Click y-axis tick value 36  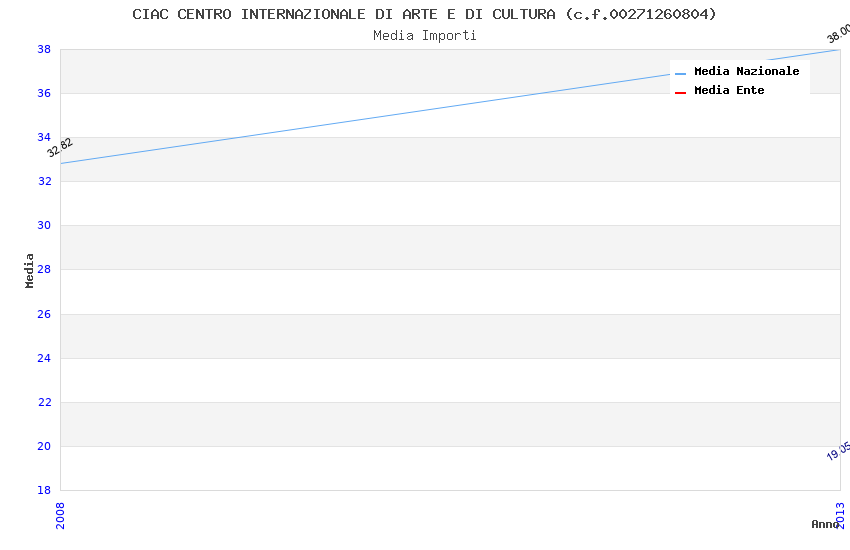[x=44, y=93]
